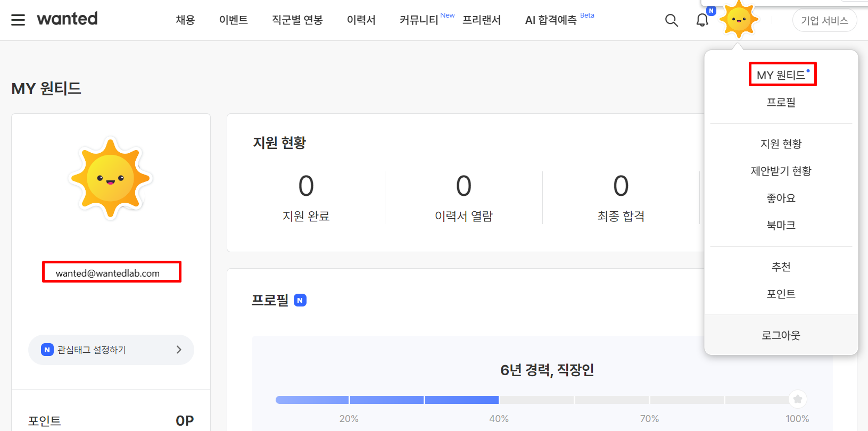Open 이력서 in top navigation
This screenshot has width=868, height=431.
click(x=361, y=20)
